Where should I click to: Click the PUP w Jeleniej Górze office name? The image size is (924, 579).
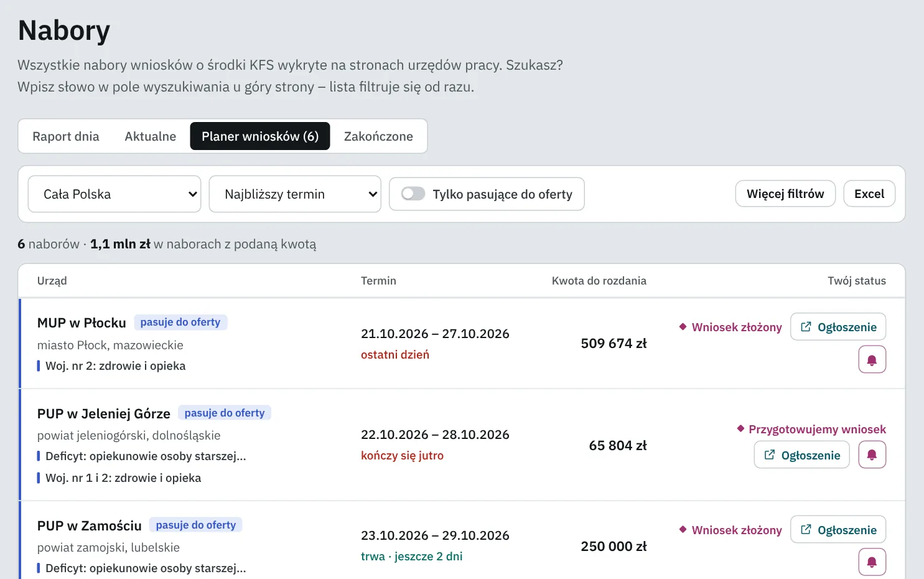(x=104, y=413)
